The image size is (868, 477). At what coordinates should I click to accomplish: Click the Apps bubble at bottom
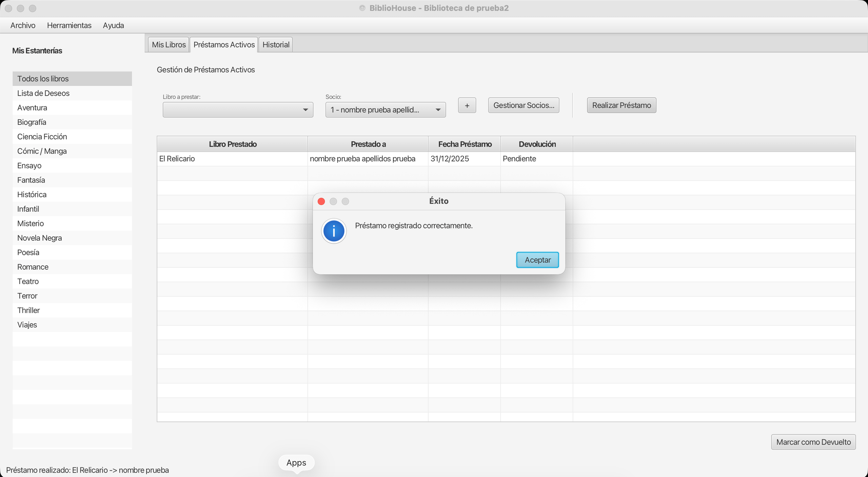tap(296, 463)
